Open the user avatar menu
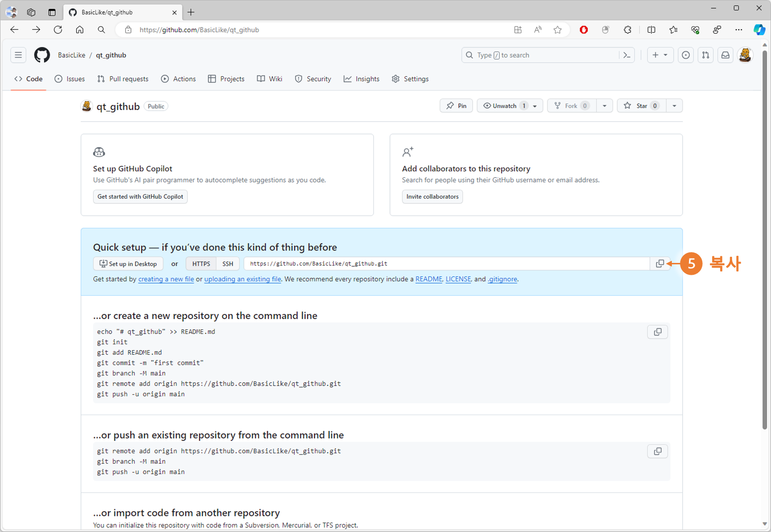The width and height of the screenshot is (771, 532). click(745, 55)
